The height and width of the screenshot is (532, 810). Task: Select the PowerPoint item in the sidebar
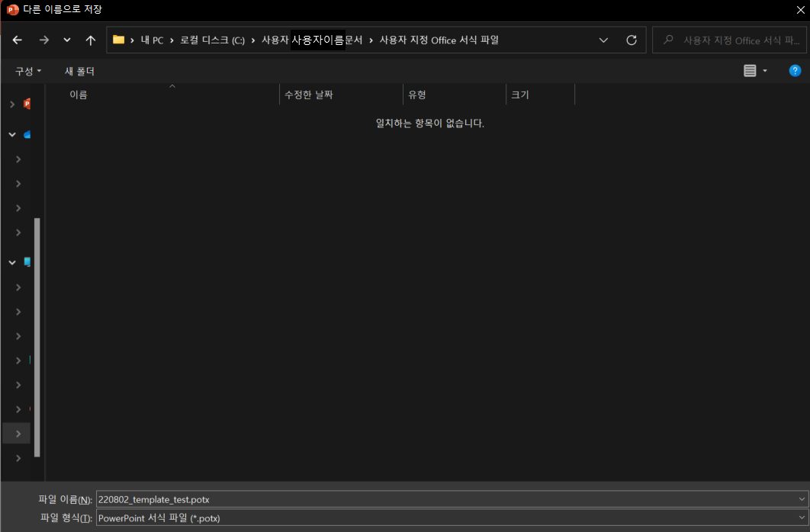click(27, 104)
